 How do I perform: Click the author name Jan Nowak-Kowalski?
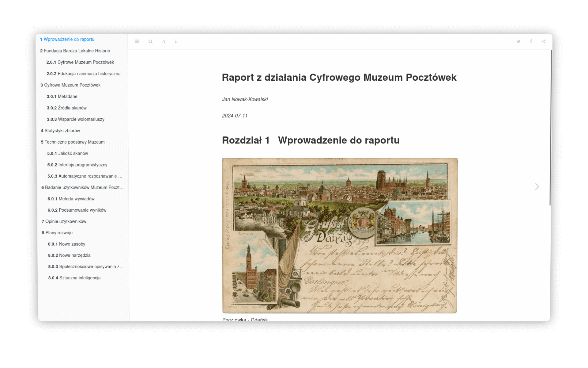click(x=245, y=99)
